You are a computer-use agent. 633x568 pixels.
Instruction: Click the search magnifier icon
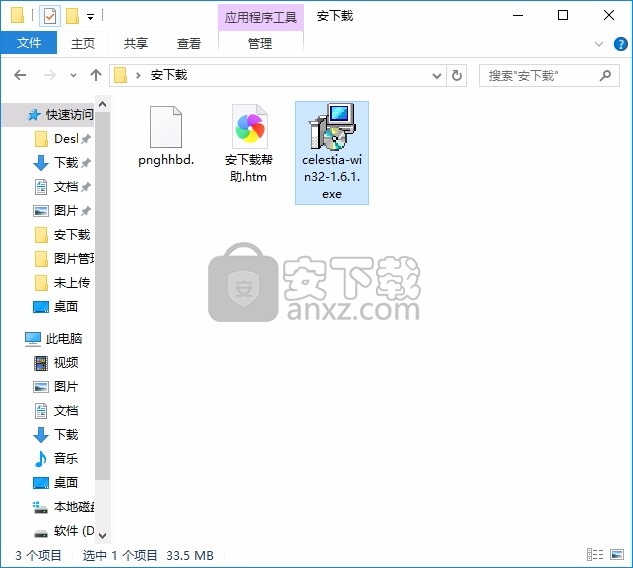[605, 75]
